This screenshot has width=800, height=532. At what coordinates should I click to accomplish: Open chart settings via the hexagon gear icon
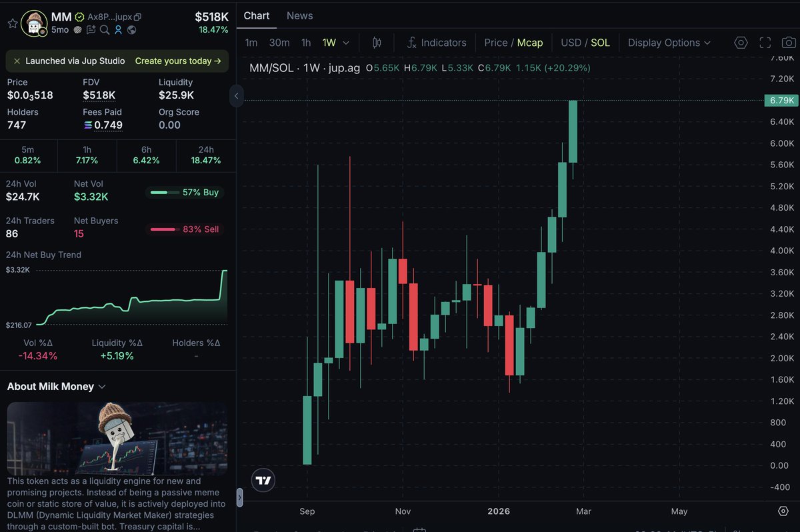point(740,42)
